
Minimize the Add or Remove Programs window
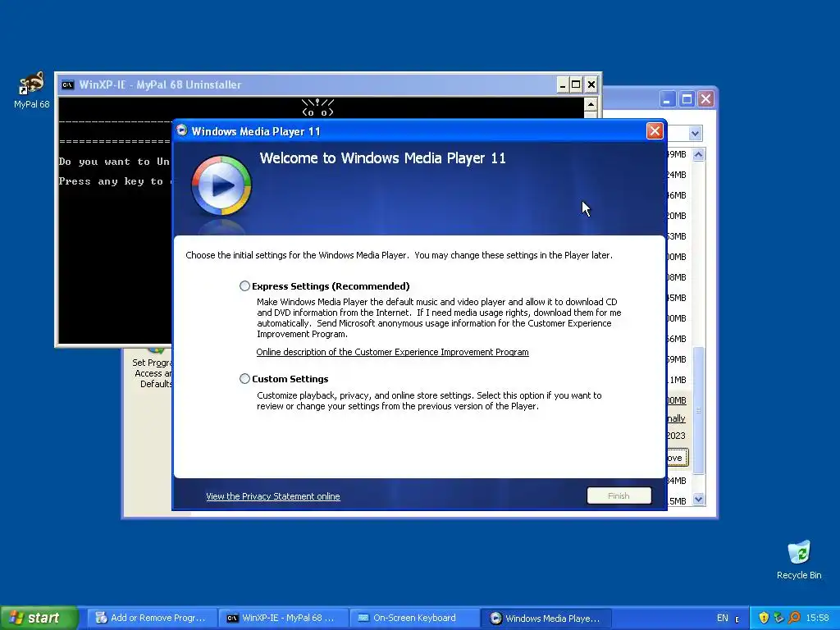pos(667,99)
